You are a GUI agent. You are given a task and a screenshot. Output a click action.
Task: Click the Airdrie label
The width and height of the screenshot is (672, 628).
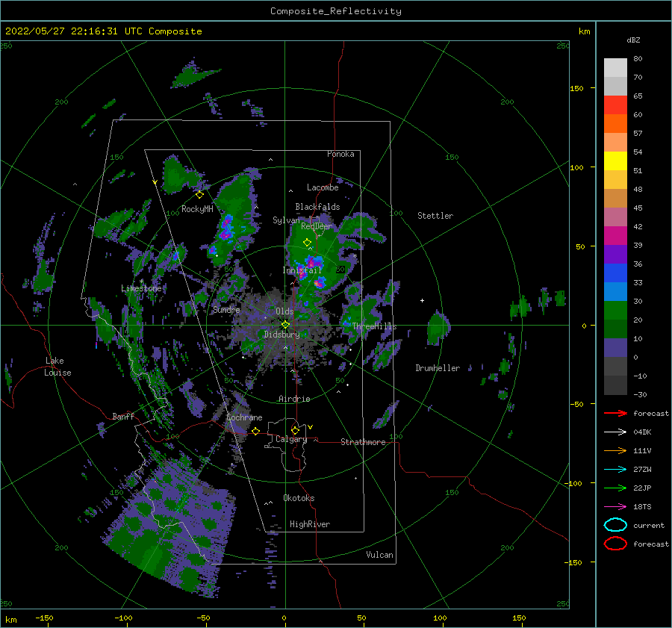(x=294, y=399)
